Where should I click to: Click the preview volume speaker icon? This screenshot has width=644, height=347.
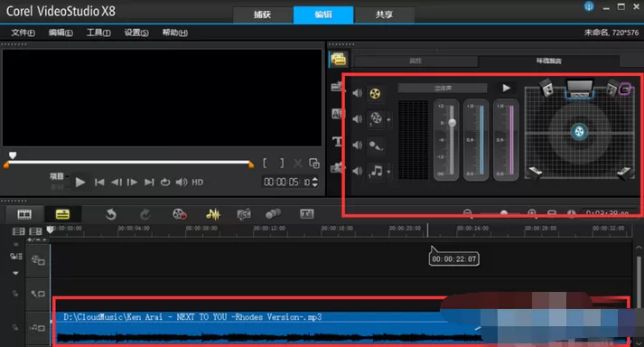(182, 183)
